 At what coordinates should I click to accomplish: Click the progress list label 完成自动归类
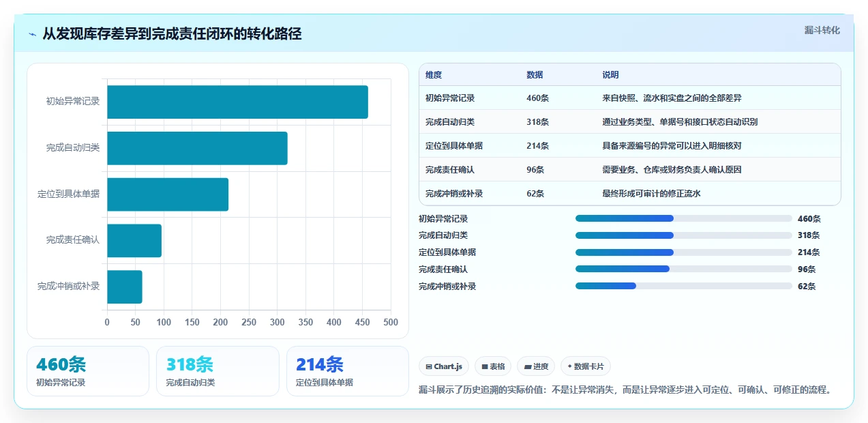click(443, 235)
